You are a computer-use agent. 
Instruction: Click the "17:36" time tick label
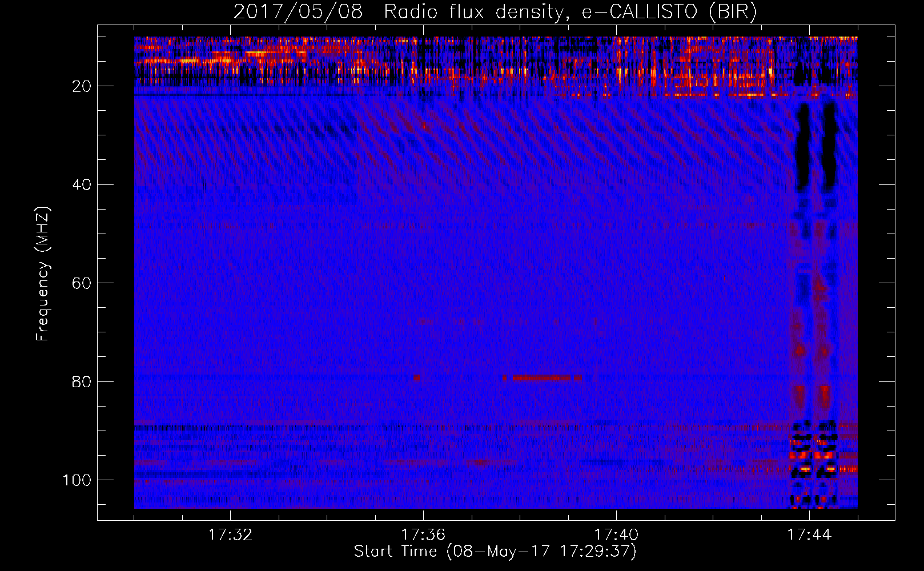(x=423, y=535)
